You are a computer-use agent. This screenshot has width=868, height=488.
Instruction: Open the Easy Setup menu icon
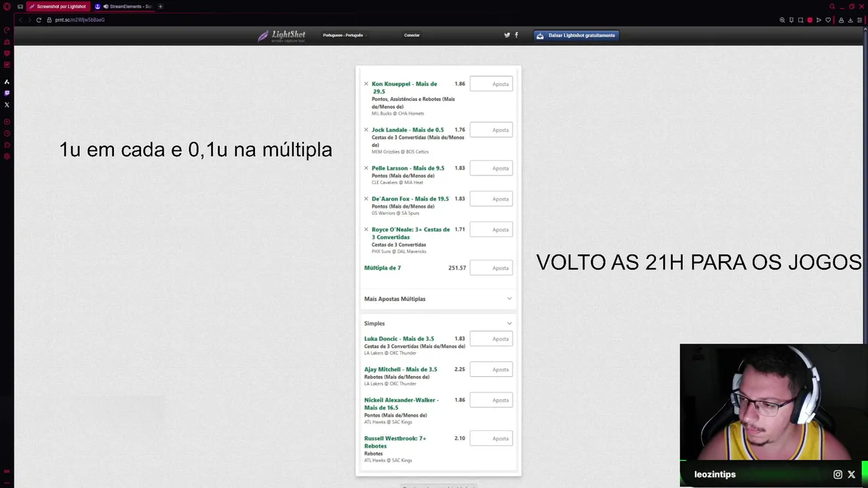click(x=860, y=20)
